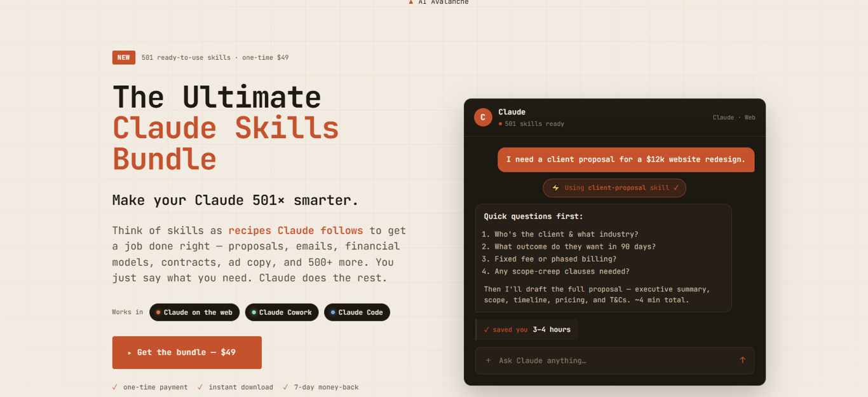
Task: Click the Using client-proposal skill chip
Action: 614,188
